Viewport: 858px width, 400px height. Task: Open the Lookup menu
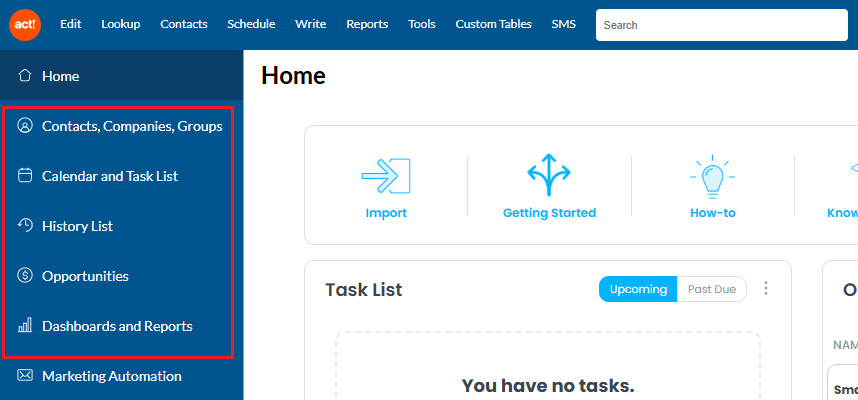(x=121, y=24)
